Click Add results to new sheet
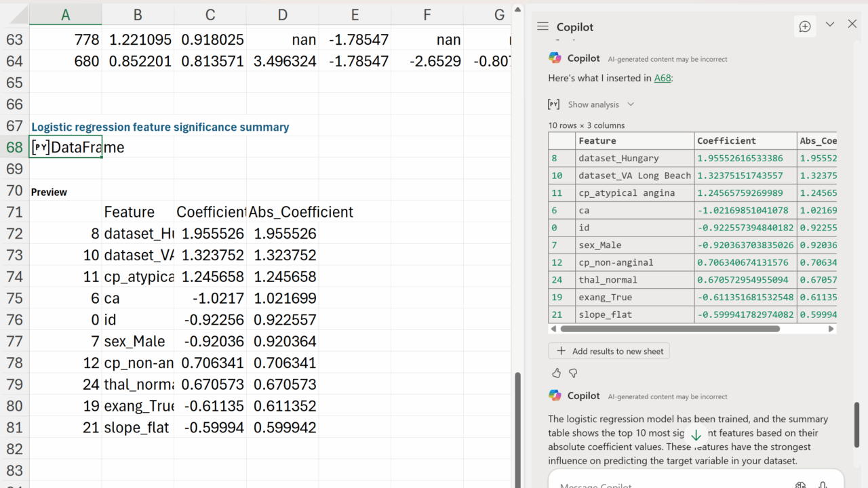868x488 pixels. [610, 351]
